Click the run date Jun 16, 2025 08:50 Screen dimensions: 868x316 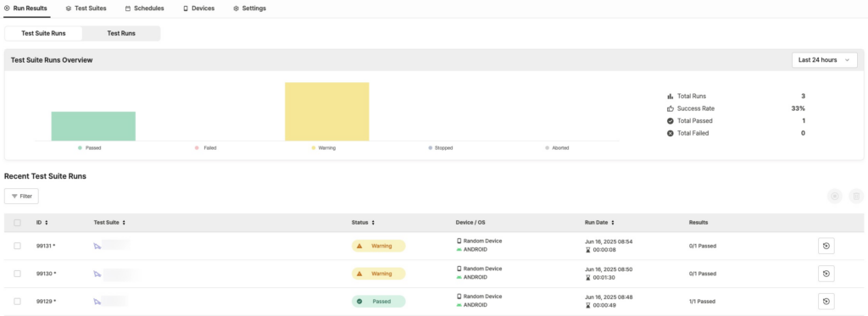pyautogui.click(x=609, y=269)
